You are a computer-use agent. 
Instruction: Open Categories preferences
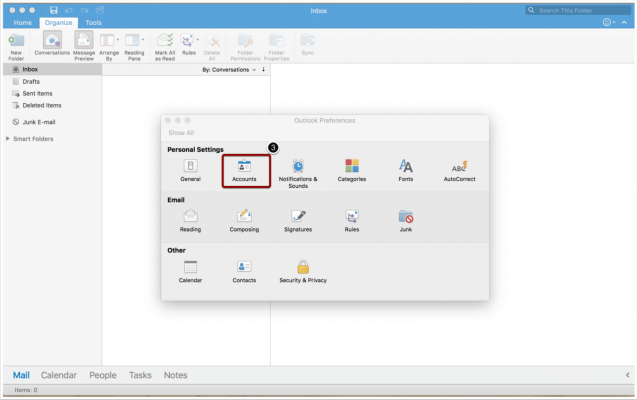(x=352, y=170)
